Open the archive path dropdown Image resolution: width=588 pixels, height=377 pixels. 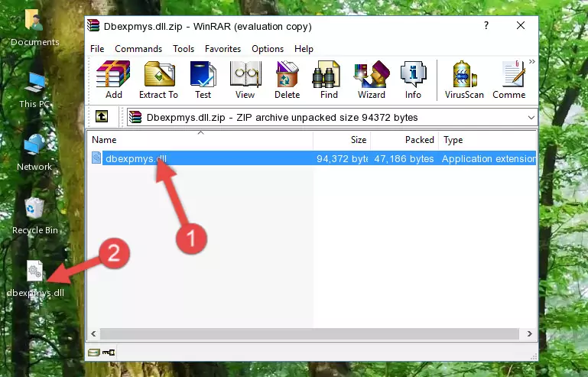(531, 118)
